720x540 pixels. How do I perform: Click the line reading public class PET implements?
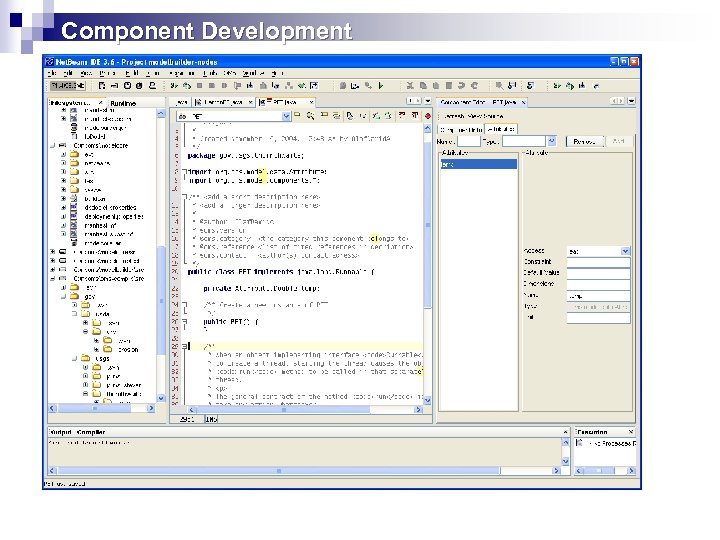pos(281,272)
